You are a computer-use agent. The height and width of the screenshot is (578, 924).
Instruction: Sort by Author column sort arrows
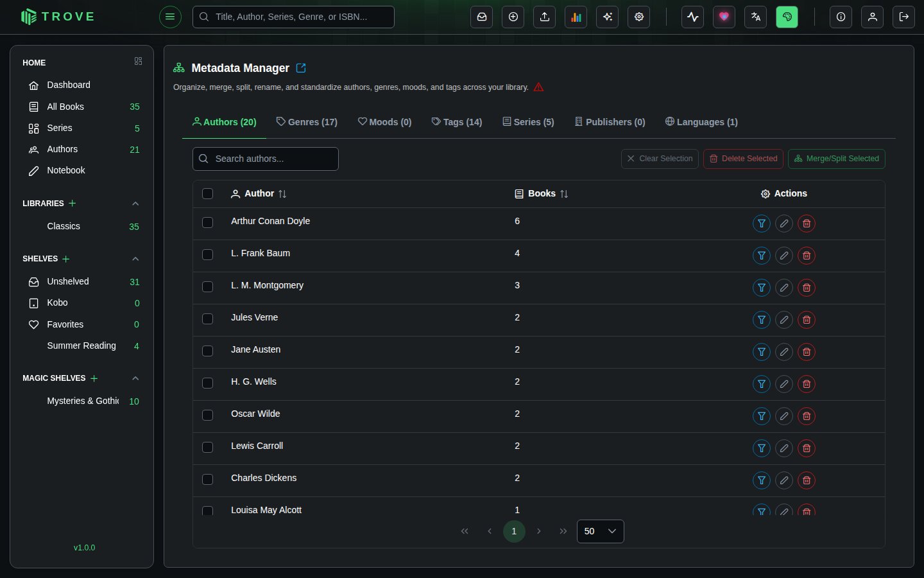(282, 194)
